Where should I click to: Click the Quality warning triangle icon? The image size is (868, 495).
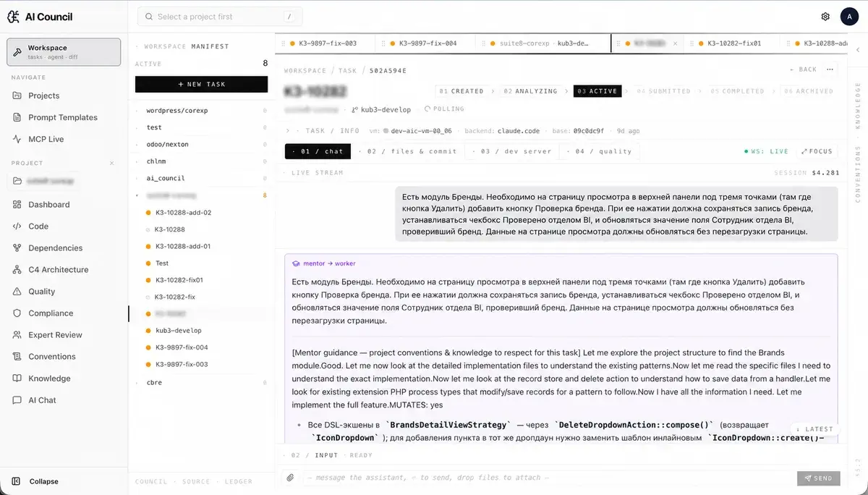coord(17,292)
